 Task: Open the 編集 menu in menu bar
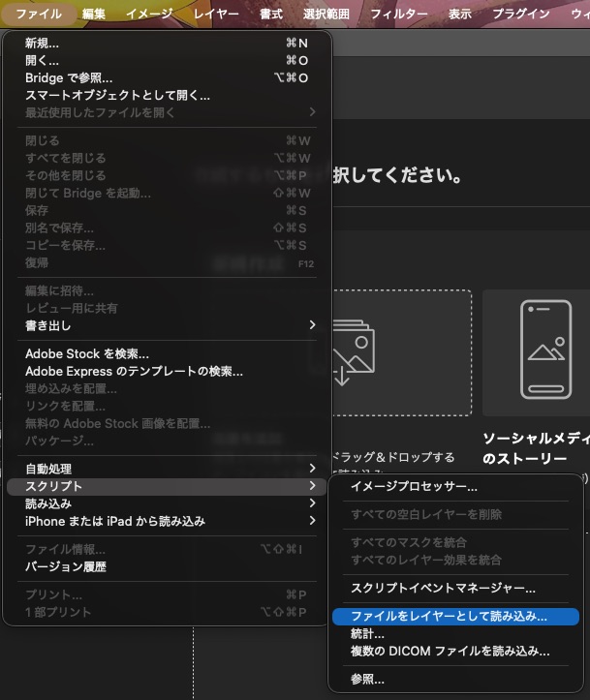point(94,14)
